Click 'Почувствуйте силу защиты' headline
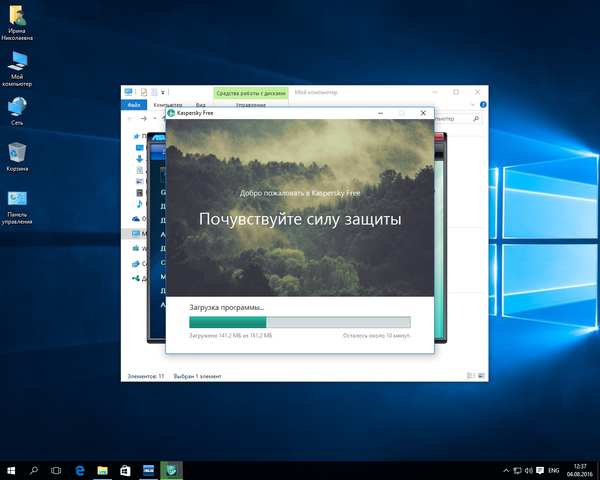The image size is (600, 480). point(300,219)
